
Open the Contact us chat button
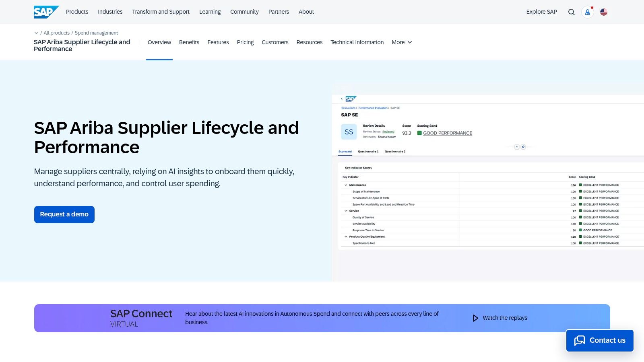(600, 340)
